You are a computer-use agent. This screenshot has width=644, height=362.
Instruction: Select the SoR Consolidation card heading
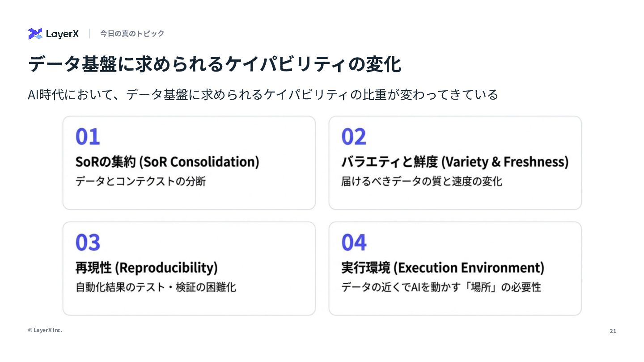point(167,162)
